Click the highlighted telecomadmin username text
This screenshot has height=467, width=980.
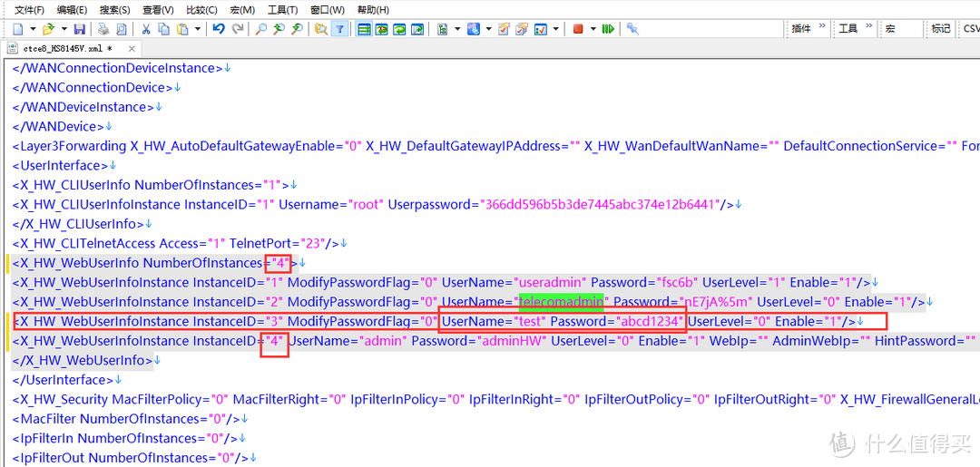point(561,302)
